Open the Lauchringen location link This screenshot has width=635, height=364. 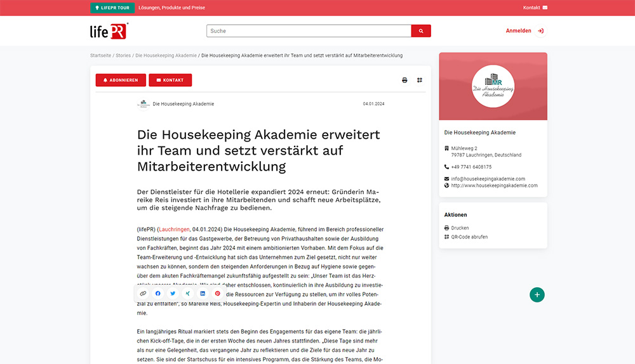point(174,230)
